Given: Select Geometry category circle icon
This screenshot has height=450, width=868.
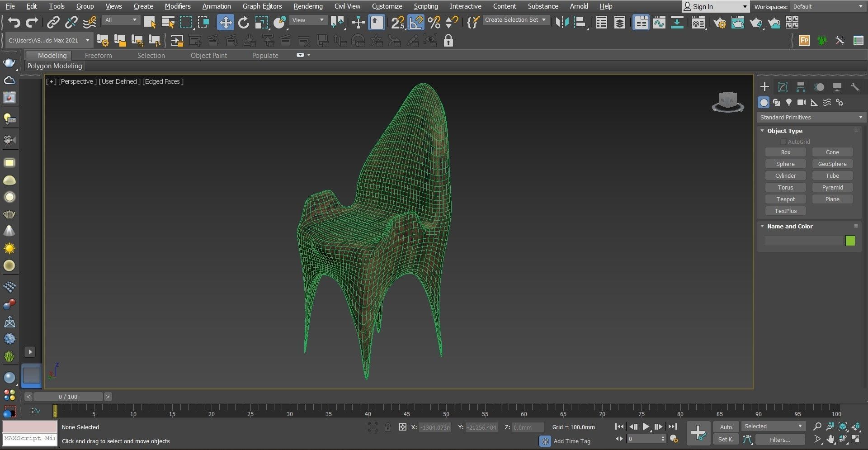Looking at the screenshot, I should (x=764, y=103).
